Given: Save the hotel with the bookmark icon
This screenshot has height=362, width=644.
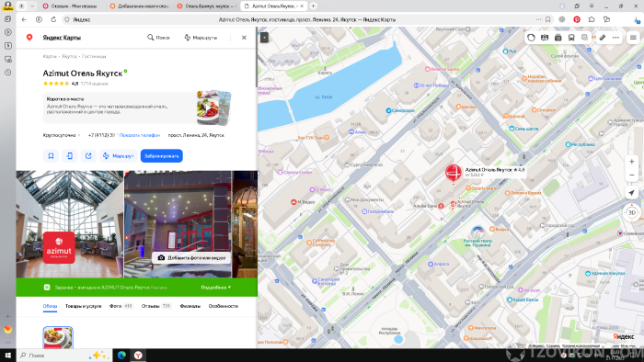Looking at the screenshot, I should coord(51,156).
